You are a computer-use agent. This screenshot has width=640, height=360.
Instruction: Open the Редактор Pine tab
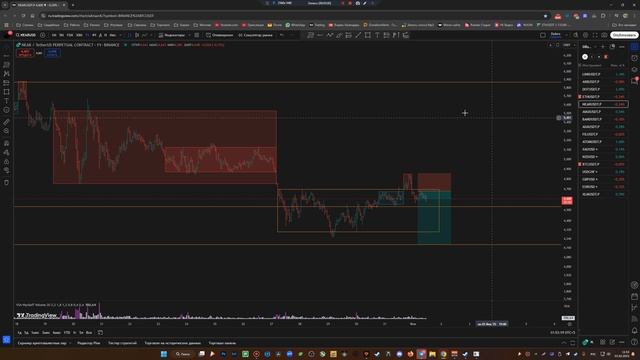89,343
